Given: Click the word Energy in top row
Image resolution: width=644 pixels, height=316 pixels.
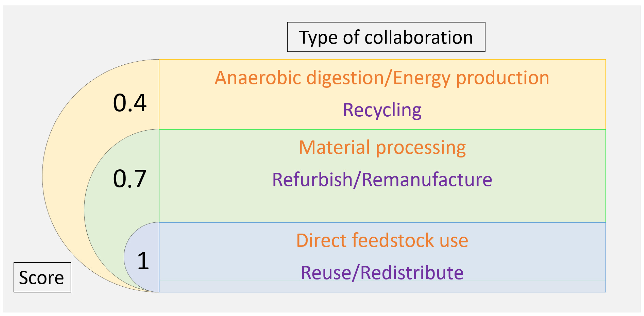Looking at the screenshot, I should [x=421, y=78].
